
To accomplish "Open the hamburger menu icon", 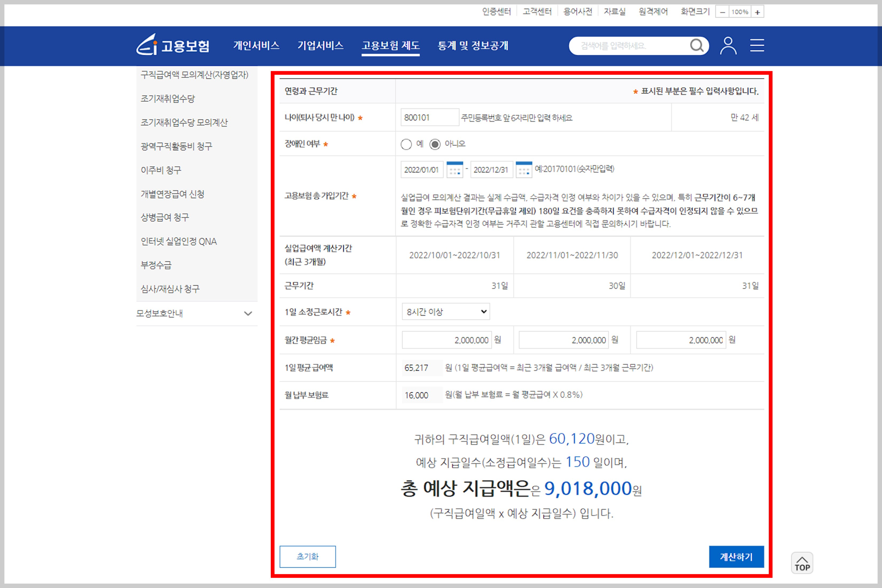I will pyautogui.click(x=757, y=45).
